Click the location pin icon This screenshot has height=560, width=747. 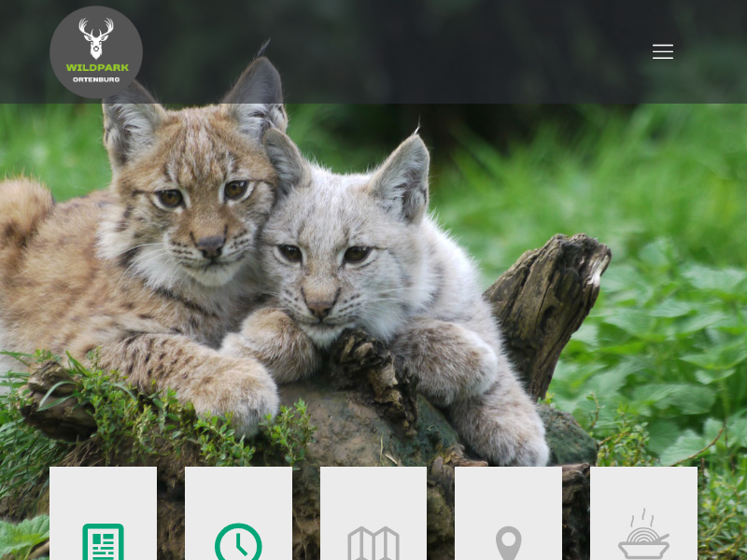(508, 543)
